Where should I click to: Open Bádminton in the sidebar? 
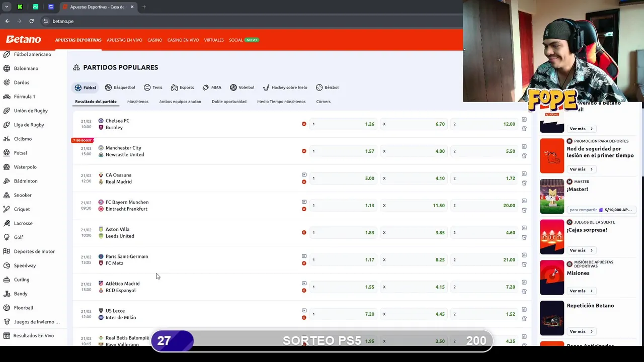(x=26, y=181)
